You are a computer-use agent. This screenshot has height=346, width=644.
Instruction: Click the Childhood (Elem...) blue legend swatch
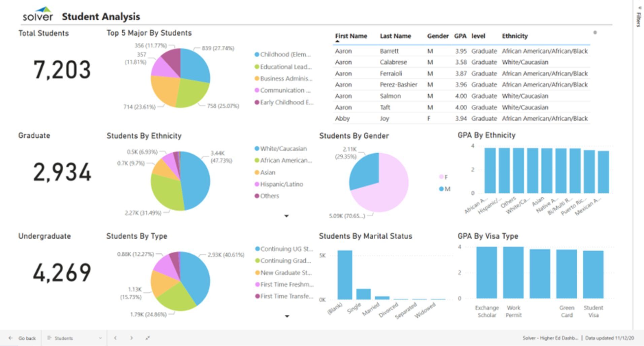coord(257,55)
